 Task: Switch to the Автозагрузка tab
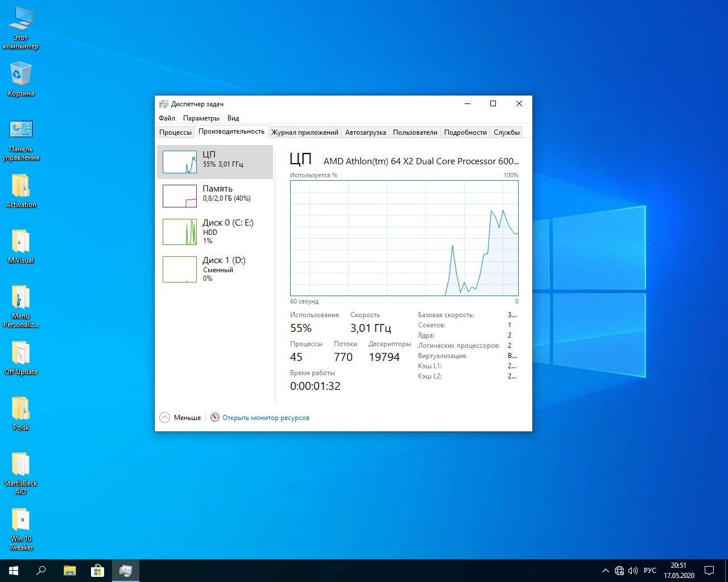[x=366, y=132]
